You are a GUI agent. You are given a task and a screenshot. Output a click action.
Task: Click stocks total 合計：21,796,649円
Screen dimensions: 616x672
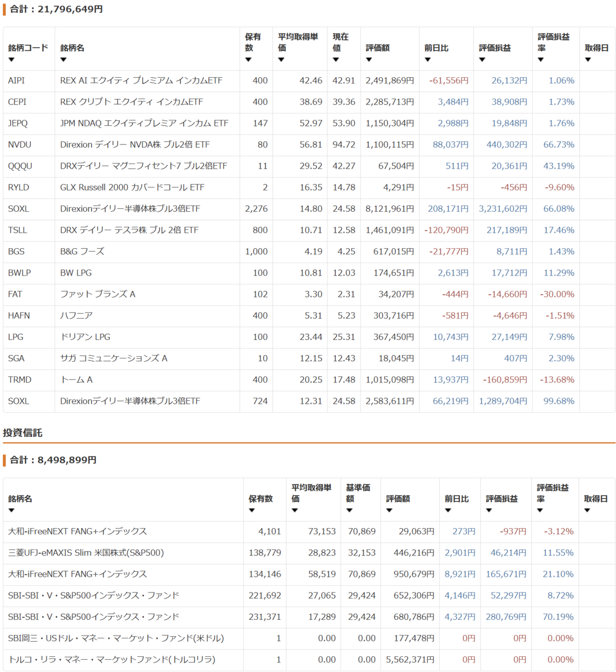[x=56, y=10]
